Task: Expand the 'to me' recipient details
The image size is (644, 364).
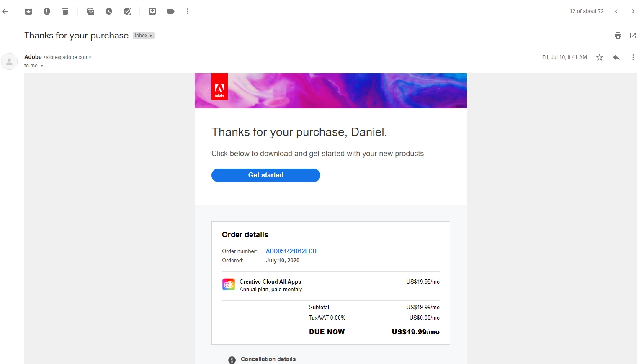Action: [x=42, y=66]
